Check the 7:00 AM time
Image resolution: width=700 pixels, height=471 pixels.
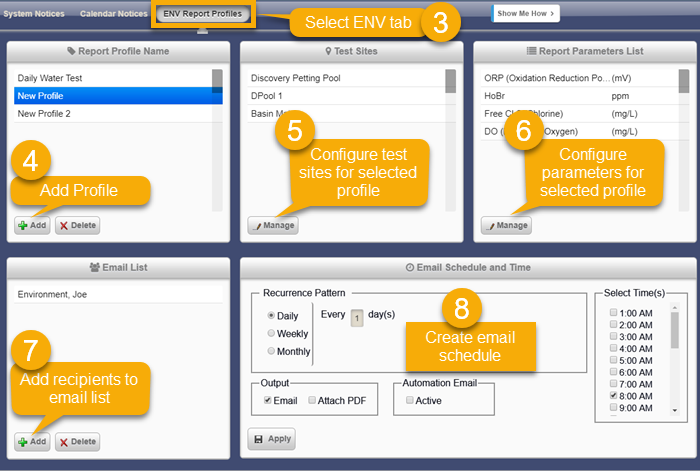click(613, 383)
